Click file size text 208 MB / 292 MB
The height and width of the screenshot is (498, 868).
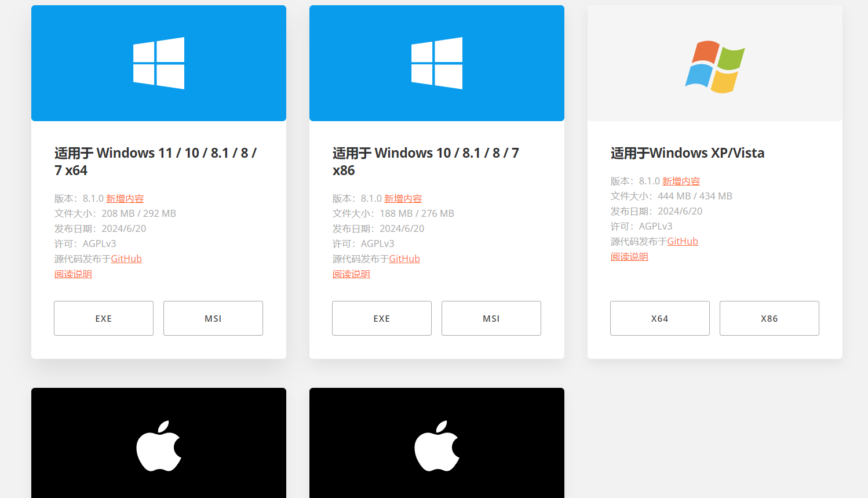139,213
